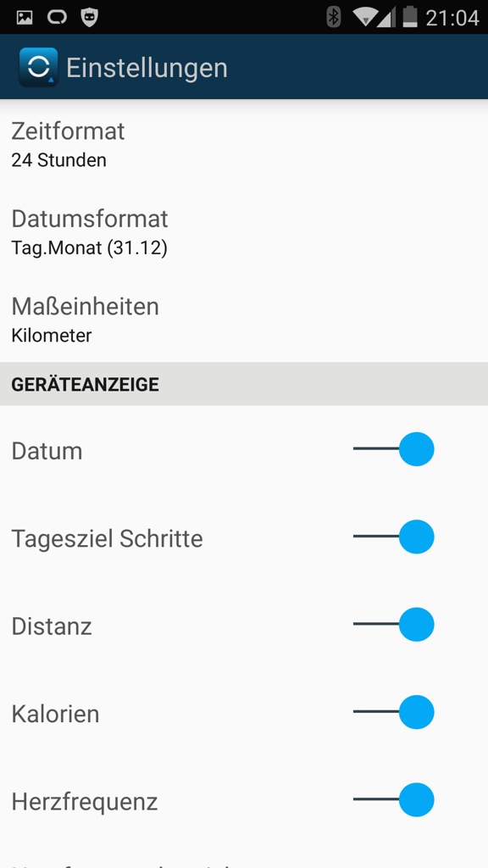Tap the sync loop notification icon

coord(57,18)
